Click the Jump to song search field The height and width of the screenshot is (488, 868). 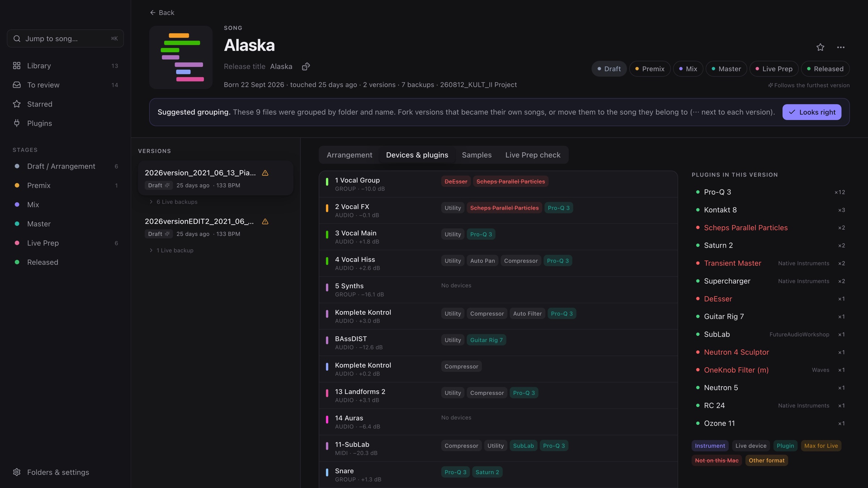[x=65, y=39]
